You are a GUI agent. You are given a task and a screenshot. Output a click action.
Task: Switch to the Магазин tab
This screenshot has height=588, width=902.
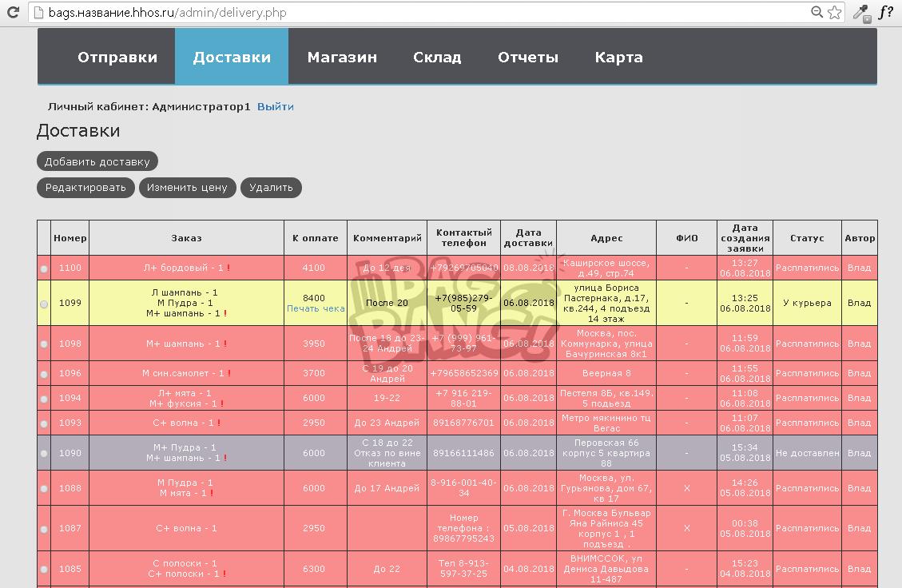[x=342, y=57]
